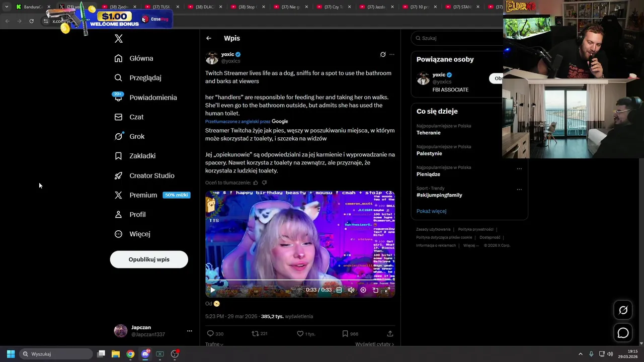Screen dimensions: 644x362
Task: Open Zakładki bookmarks
Action: [135, 156]
